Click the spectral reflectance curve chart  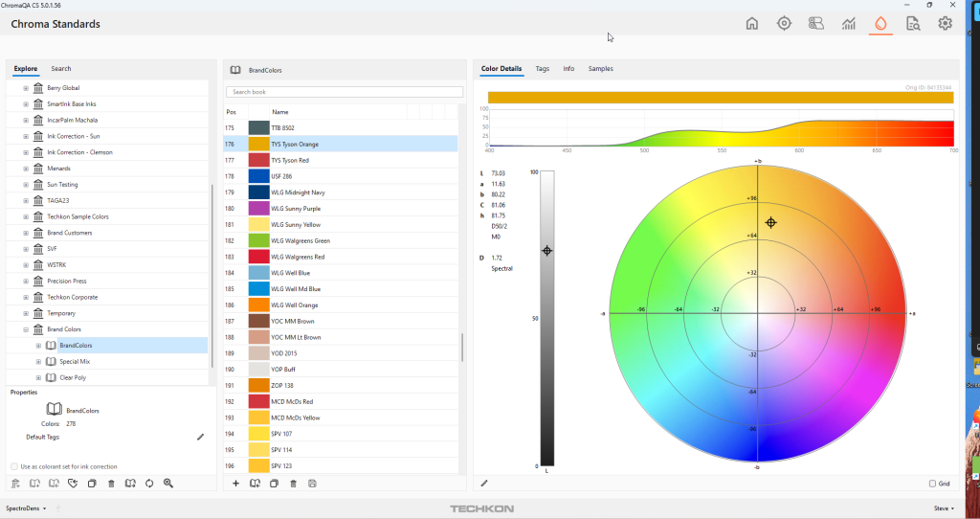pyautogui.click(x=721, y=128)
